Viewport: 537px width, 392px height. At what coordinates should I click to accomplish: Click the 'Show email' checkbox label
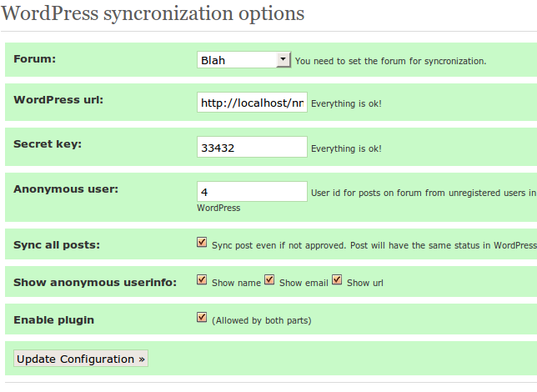[304, 283]
